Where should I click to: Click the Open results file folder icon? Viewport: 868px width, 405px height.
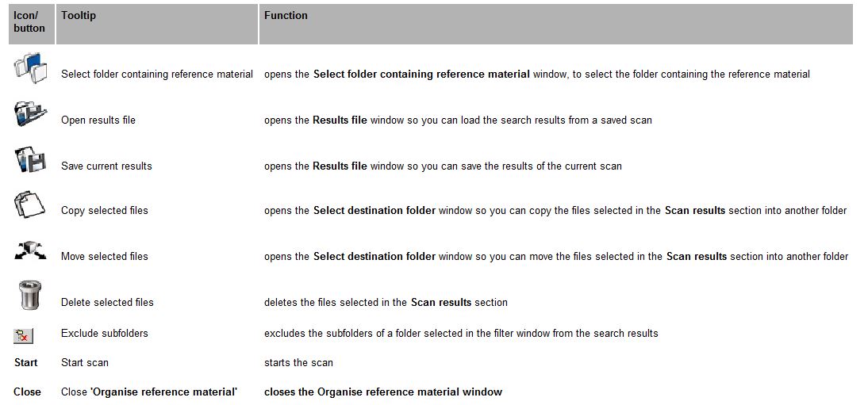click(x=30, y=113)
